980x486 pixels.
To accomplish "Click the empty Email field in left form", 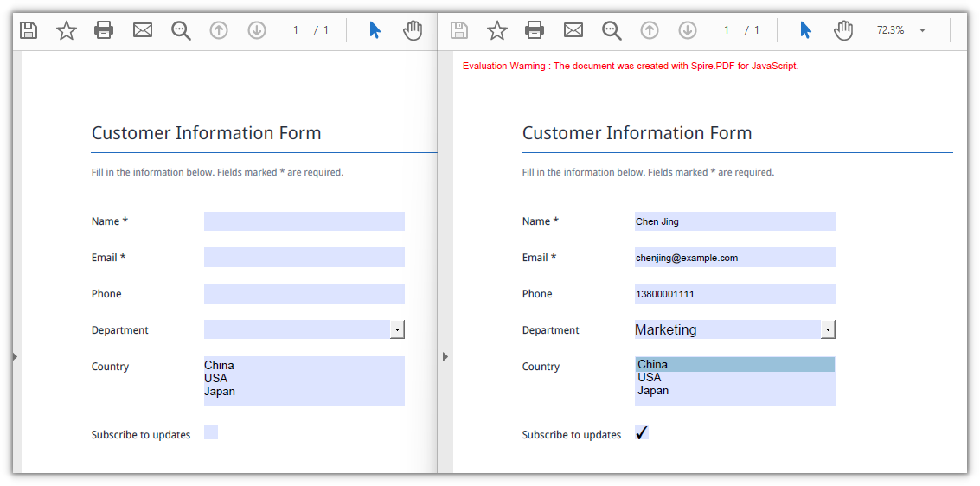I will click(x=304, y=258).
